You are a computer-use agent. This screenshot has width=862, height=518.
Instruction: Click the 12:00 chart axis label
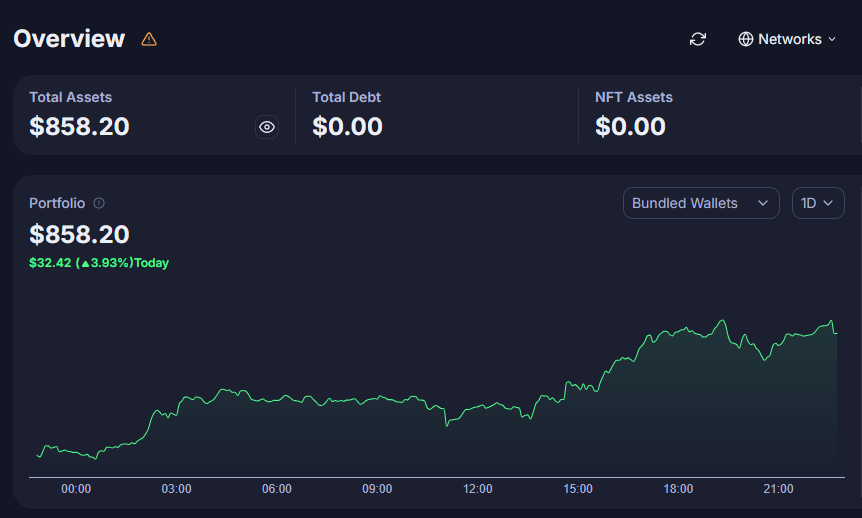click(x=478, y=489)
